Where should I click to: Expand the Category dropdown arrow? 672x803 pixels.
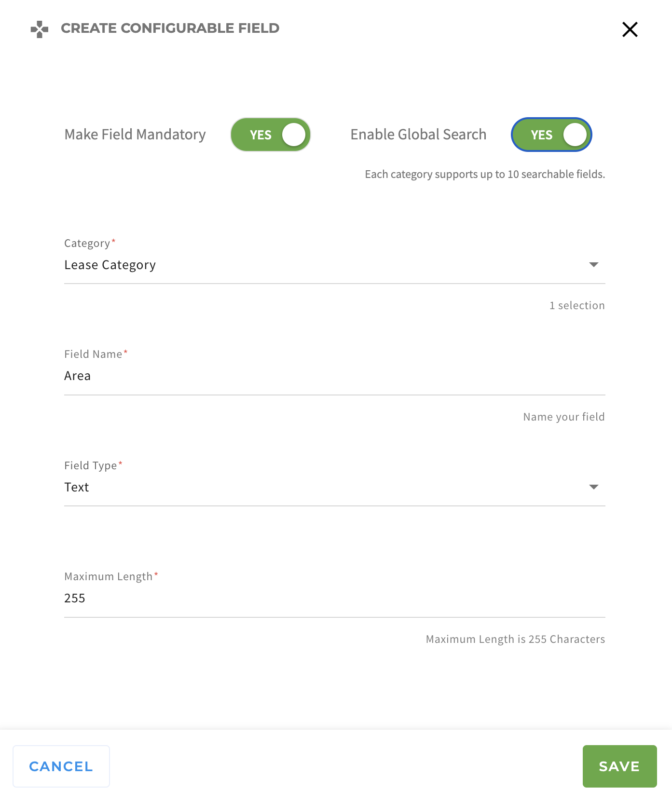pos(593,265)
